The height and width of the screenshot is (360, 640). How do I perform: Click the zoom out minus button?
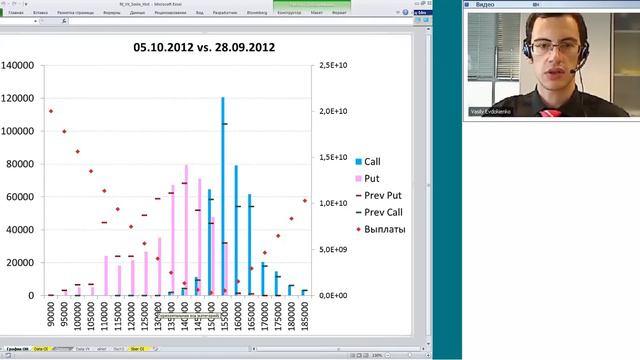(x=388, y=356)
